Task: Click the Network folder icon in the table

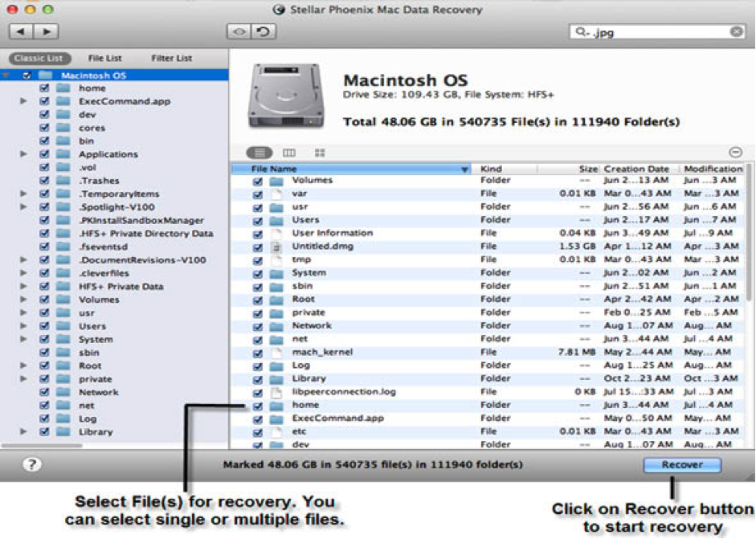Action: 276,326
